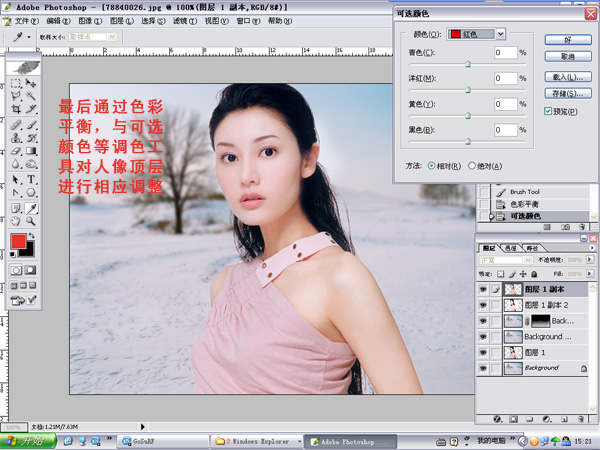Switch to the 通道 channels tab
600x450 pixels.
pos(511,248)
